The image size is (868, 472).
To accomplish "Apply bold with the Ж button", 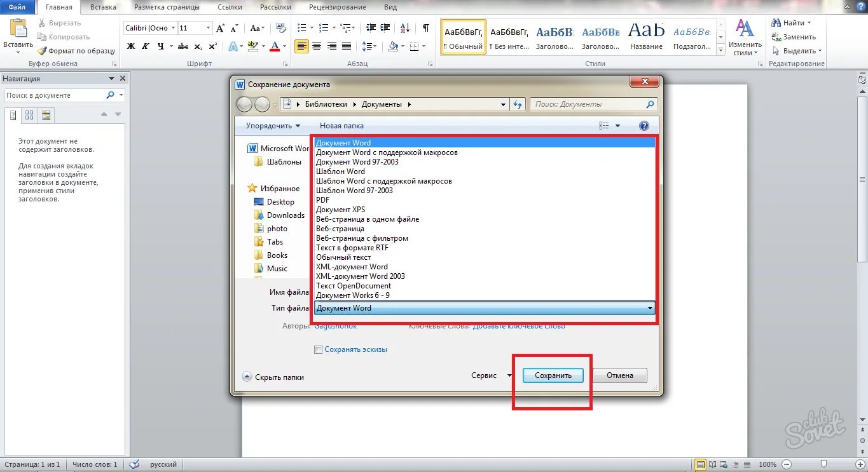I will point(131,46).
